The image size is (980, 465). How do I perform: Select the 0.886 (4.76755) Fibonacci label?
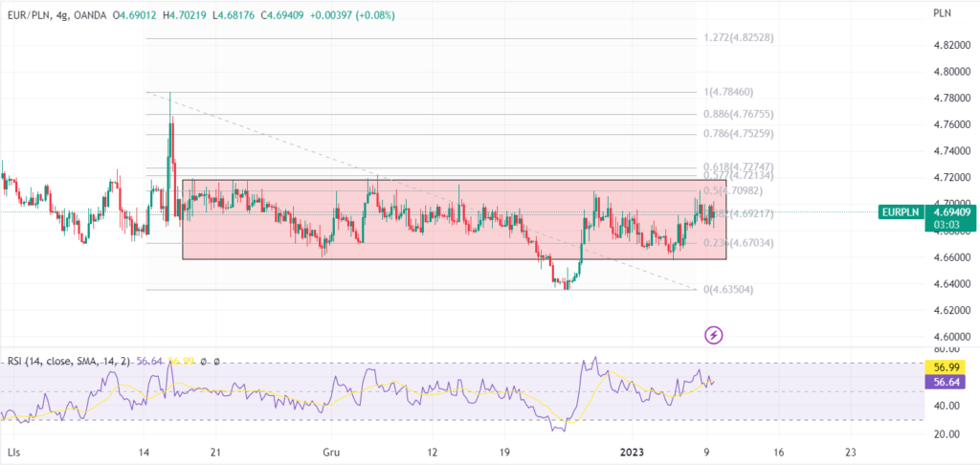tap(738, 115)
